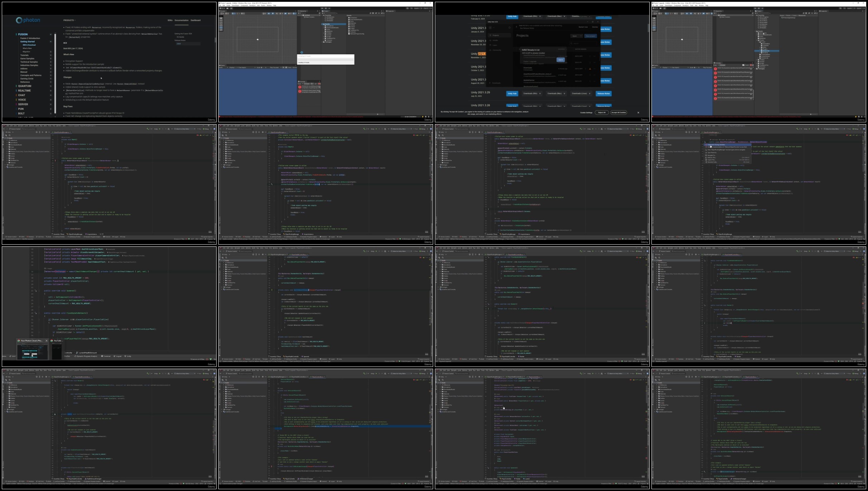The image size is (868, 491).
Task: Open Dashboard in the Photon top navigation
Action: click(x=195, y=20)
